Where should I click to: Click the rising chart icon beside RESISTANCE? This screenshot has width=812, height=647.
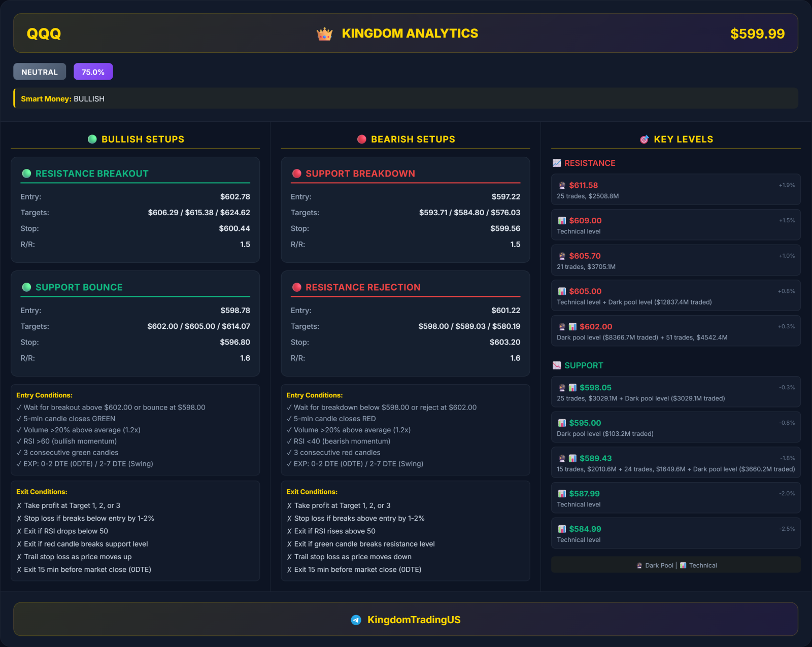point(557,163)
